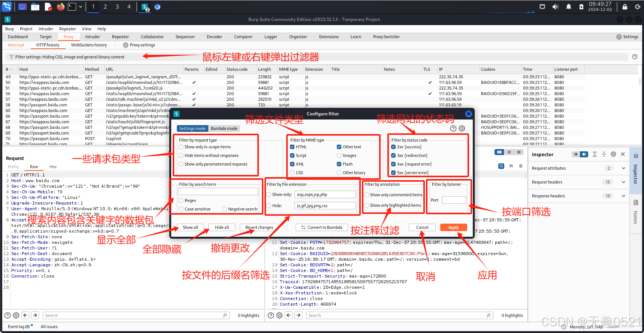Cancel the Configure filter dialog
The image size is (644, 333).
422,227
